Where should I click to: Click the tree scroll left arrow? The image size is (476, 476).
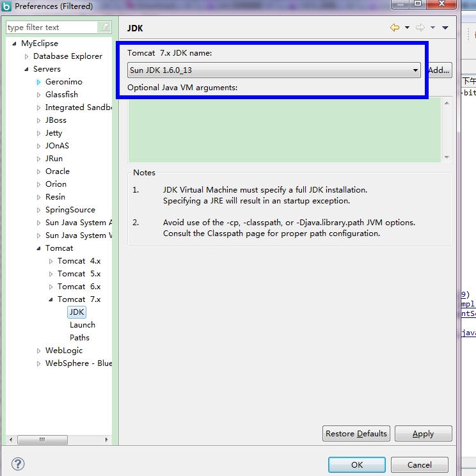tap(11, 440)
